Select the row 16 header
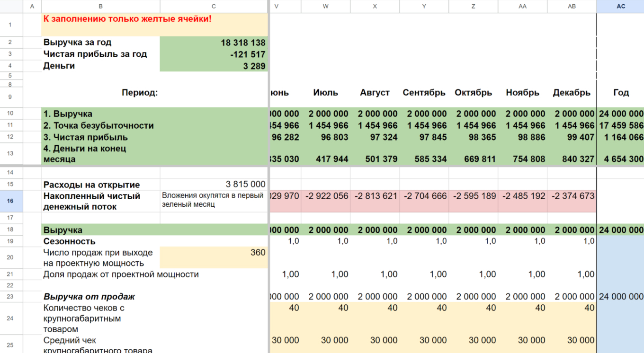 (10, 201)
